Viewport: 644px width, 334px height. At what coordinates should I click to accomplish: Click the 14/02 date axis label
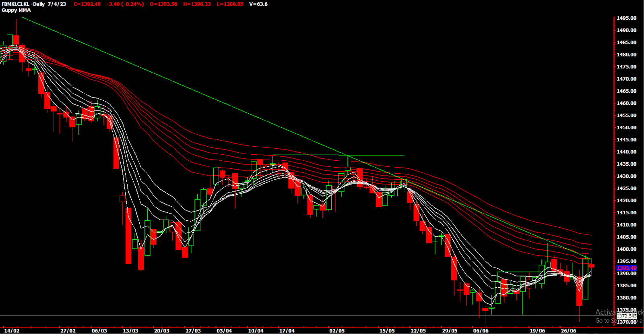12,331
